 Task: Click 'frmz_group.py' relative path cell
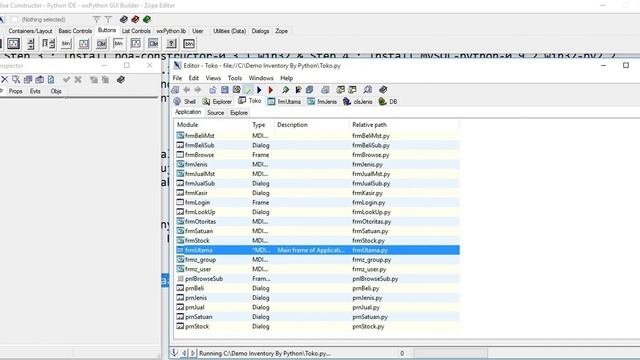(x=371, y=260)
